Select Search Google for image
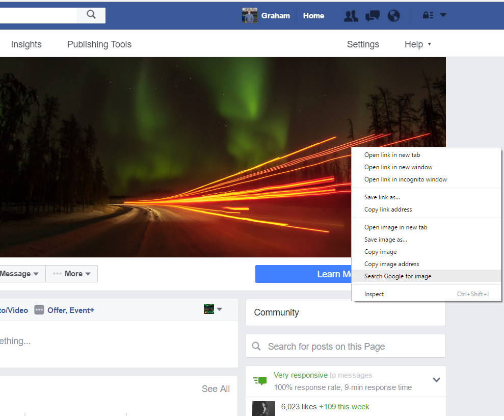504x420 pixels. click(x=397, y=275)
